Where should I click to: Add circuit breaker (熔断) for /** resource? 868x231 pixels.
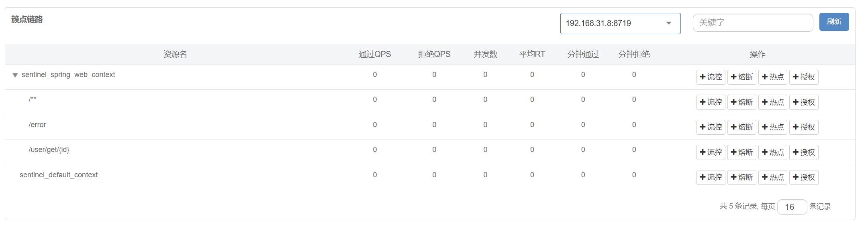pos(741,102)
